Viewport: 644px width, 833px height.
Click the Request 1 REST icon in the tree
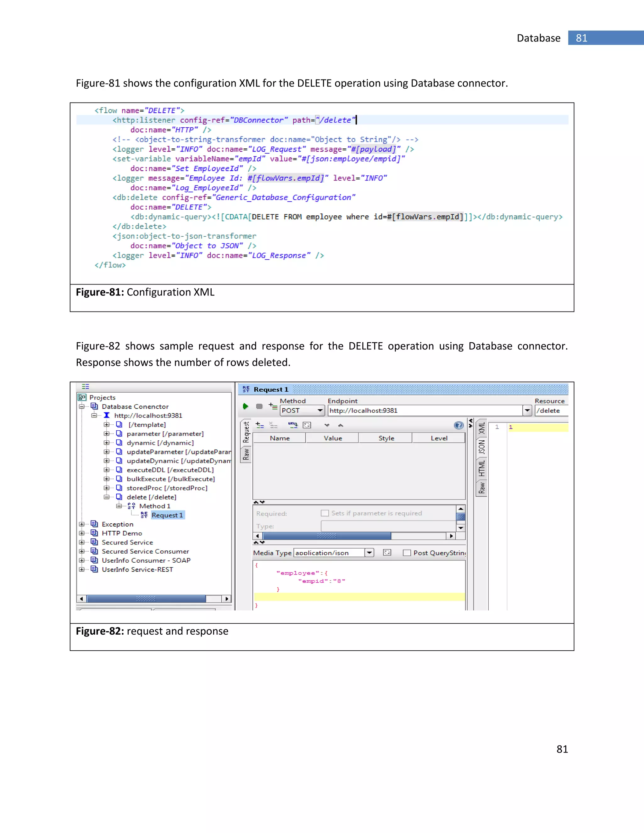coord(144,515)
